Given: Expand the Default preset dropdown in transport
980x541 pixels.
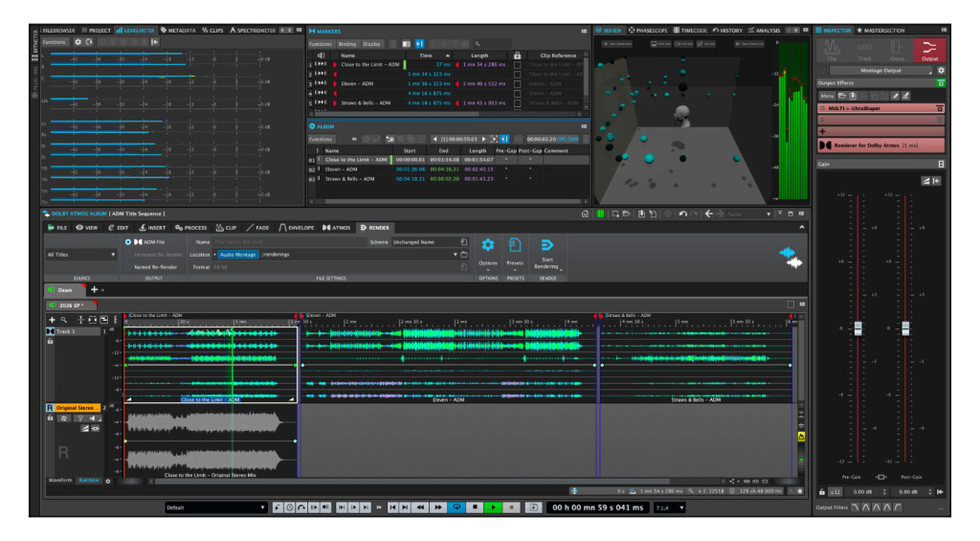Looking at the screenshot, I should click(x=216, y=507).
